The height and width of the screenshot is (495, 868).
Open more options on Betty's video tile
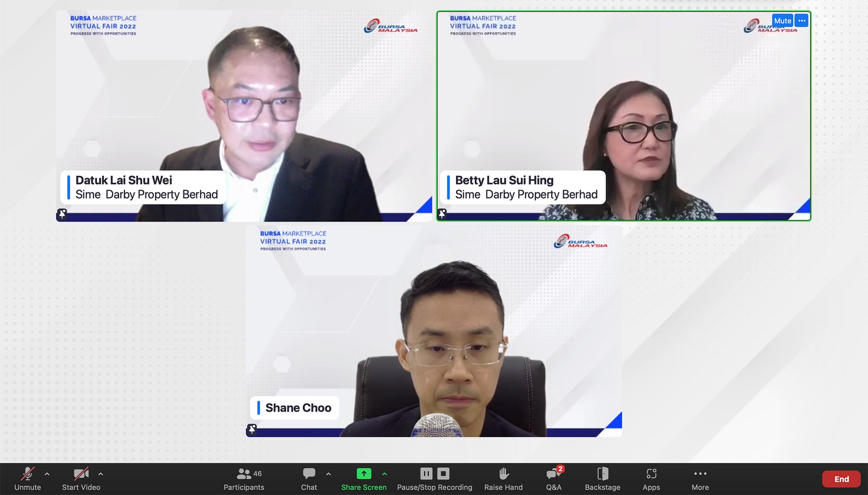click(802, 21)
